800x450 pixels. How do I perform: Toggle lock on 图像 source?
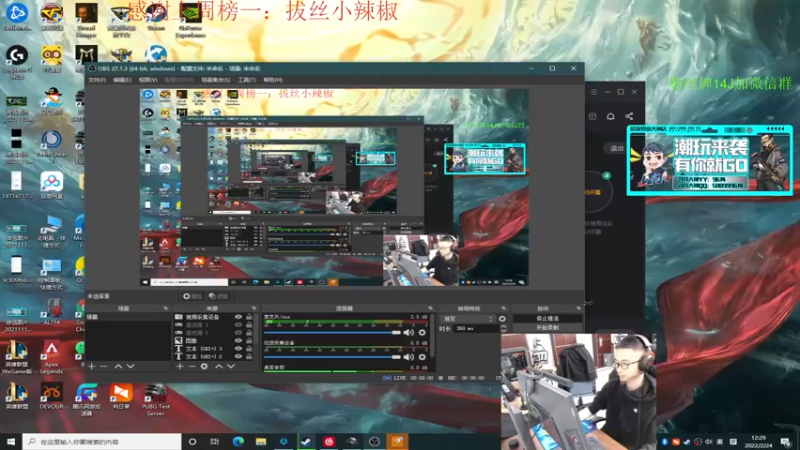[249, 340]
